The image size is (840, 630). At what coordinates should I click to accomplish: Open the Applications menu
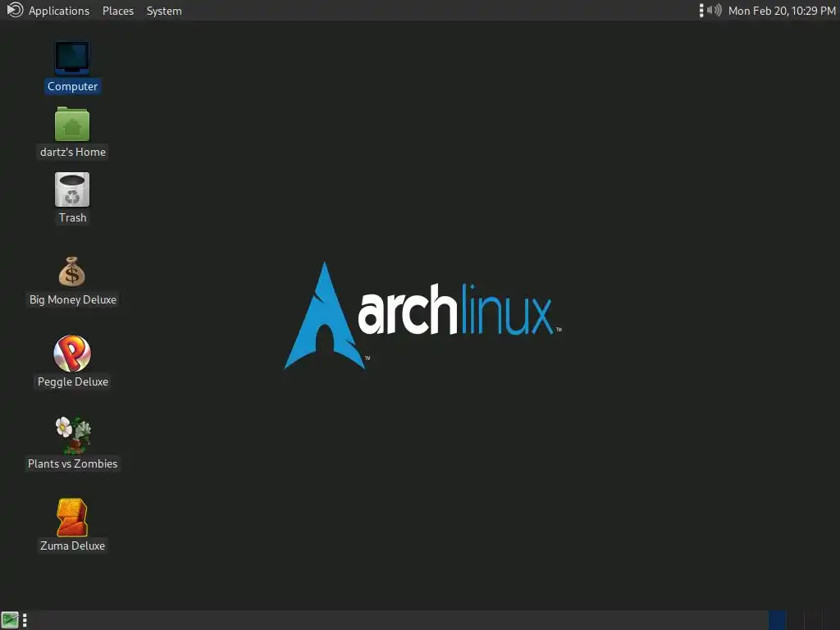(x=59, y=11)
